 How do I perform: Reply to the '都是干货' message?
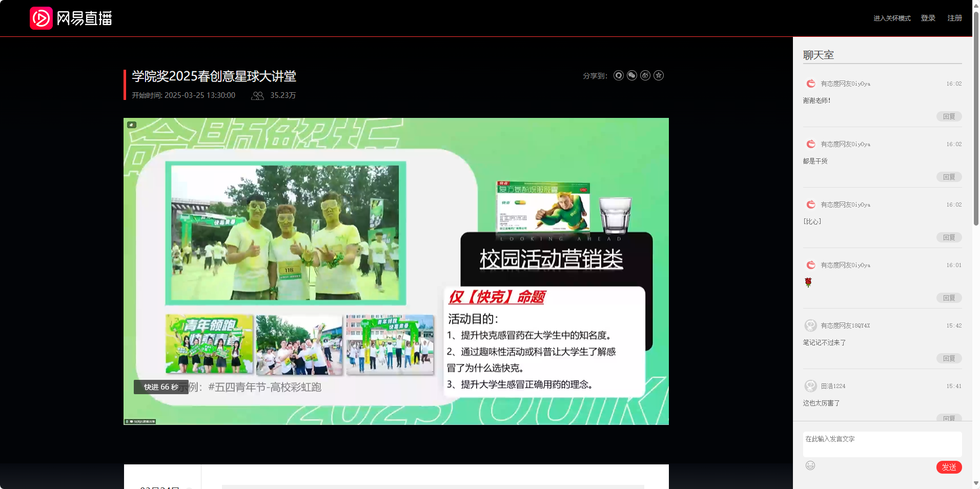[x=949, y=177]
